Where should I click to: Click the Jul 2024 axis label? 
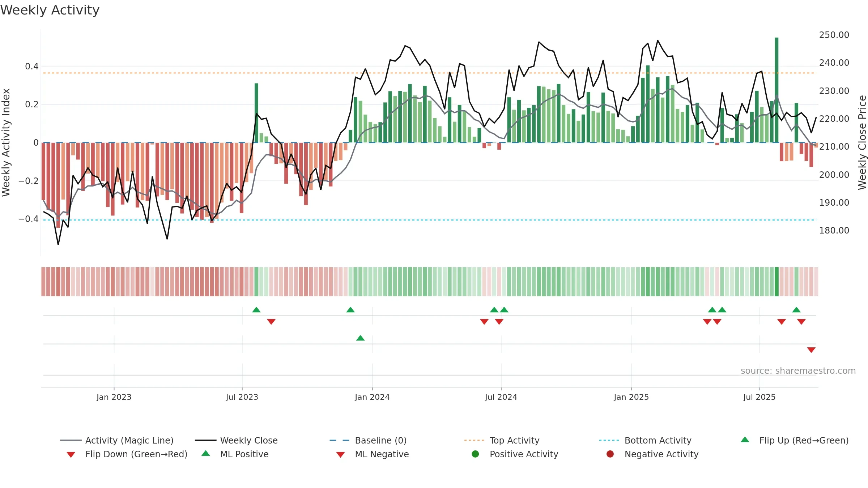pyautogui.click(x=501, y=397)
